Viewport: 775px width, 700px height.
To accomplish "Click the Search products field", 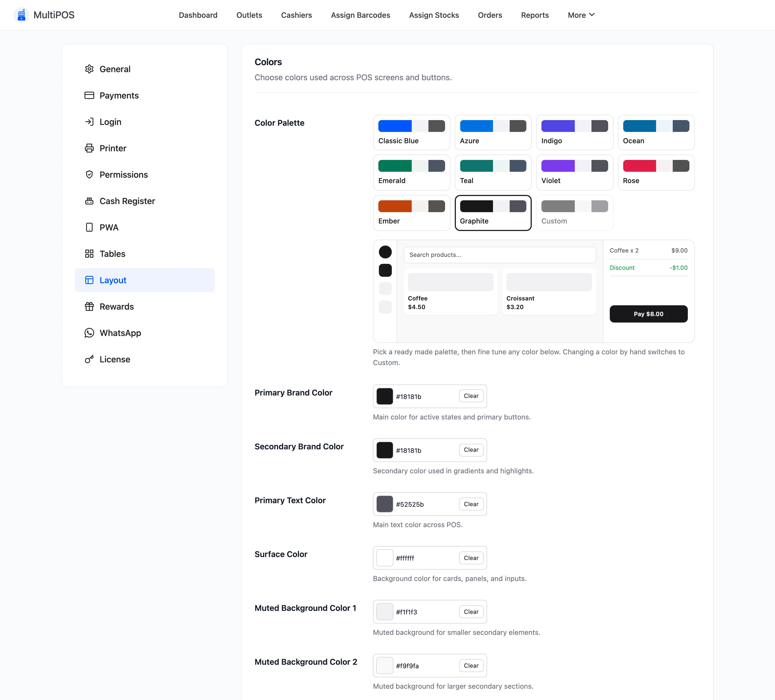I will (x=499, y=255).
